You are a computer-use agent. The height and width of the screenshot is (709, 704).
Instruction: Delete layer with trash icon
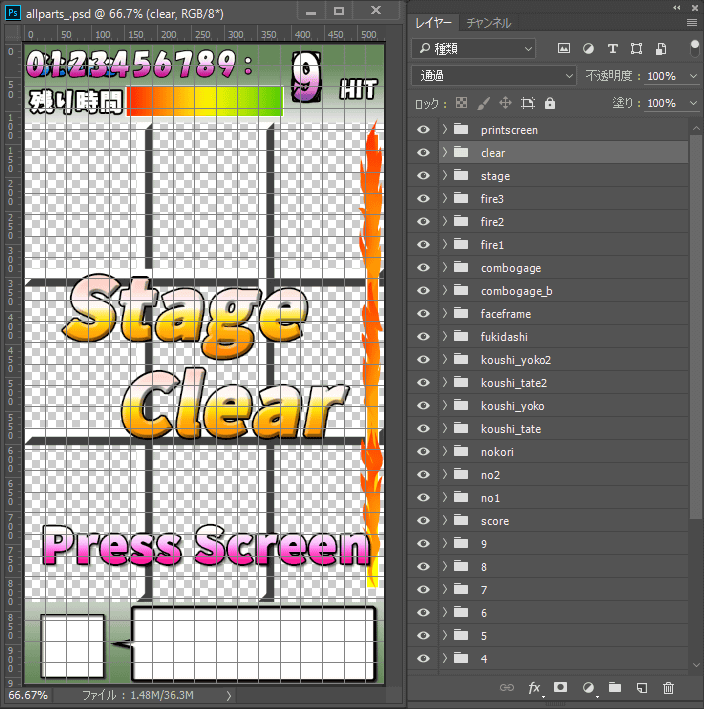tap(668, 688)
